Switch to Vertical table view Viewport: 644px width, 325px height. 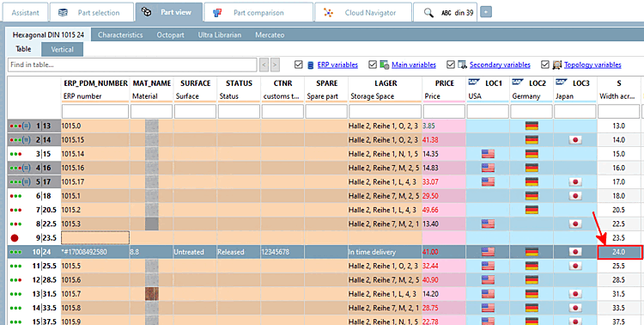pos(62,49)
